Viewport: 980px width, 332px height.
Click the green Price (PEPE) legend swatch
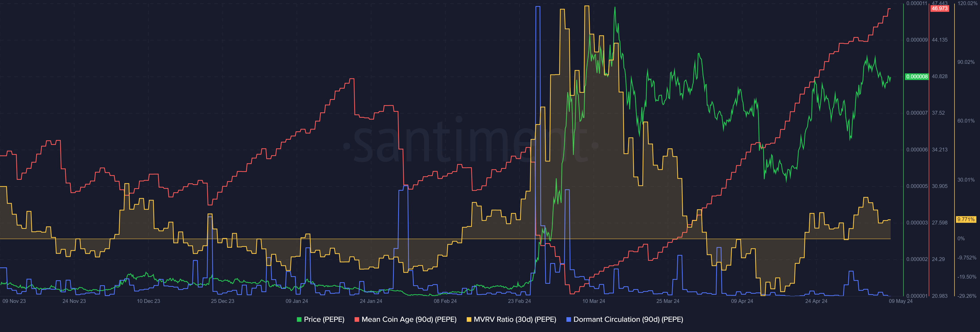(x=299, y=319)
